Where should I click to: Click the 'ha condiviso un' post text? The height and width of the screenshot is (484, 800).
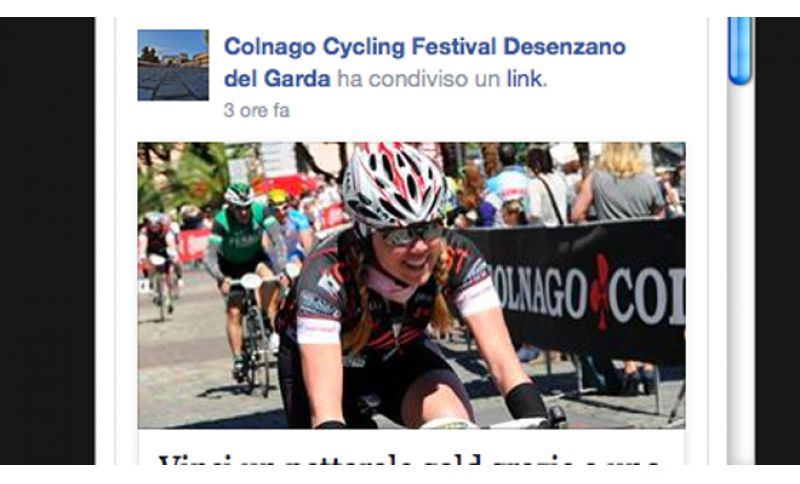(418, 79)
